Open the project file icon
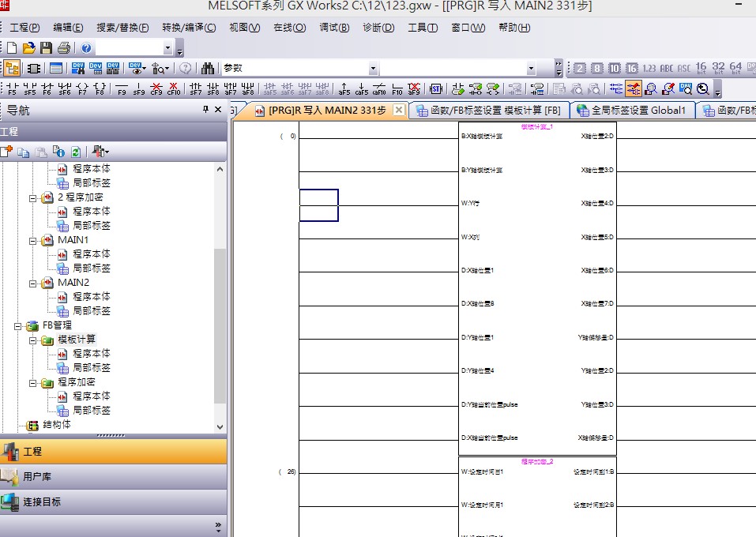The width and height of the screenshot is (756, 537). (29, 48)
